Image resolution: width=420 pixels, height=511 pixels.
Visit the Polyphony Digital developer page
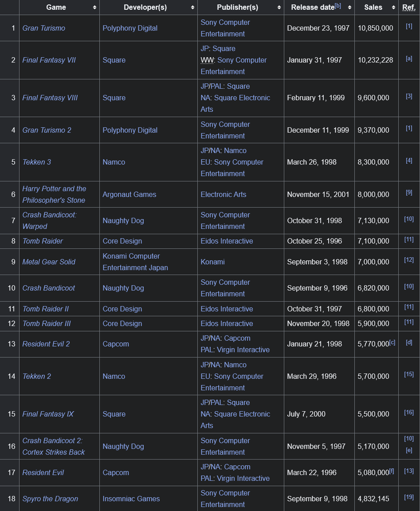tap(130, 28)
